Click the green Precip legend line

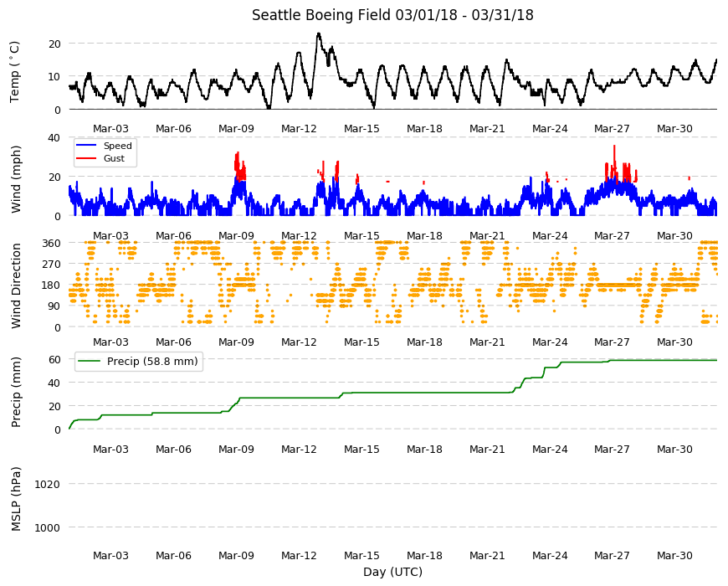(90, 362)
